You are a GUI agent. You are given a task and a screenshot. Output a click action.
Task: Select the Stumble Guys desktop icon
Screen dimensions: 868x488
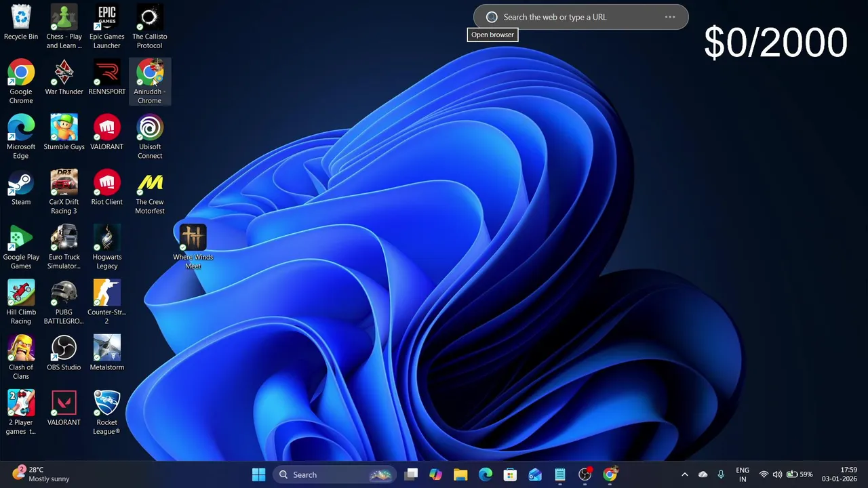(64, 133)
